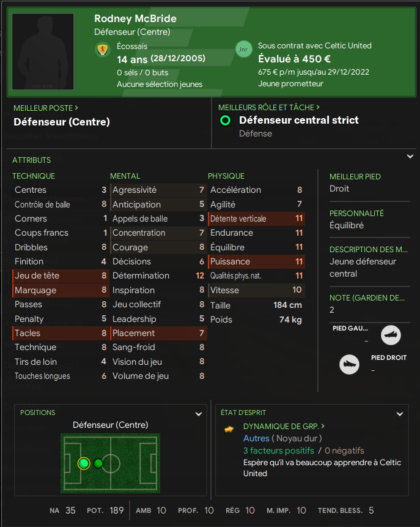This screenshot has width=420, height=527.
Task: Select the yellow-ringed centre-back dot on the pitch
Action: click(84, 463)
